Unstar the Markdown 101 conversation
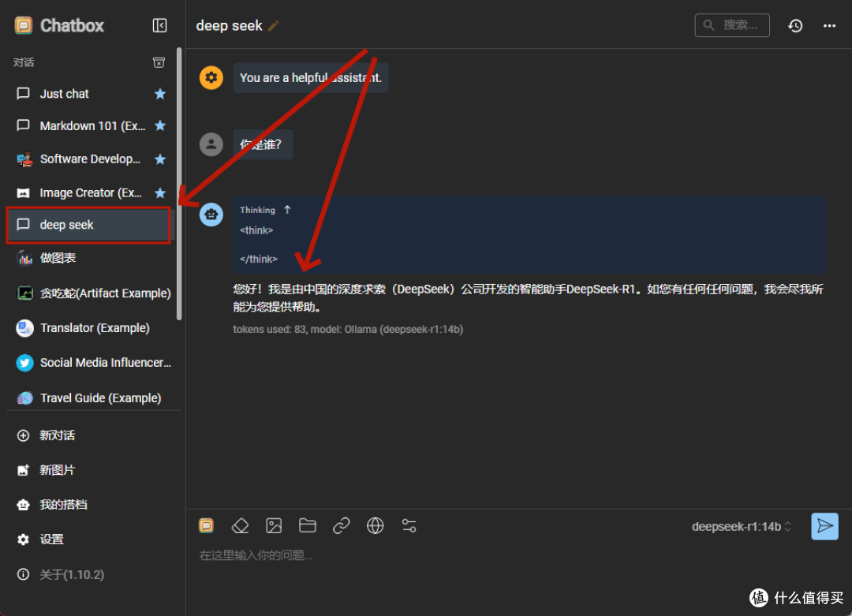 [x=159, y=126]
